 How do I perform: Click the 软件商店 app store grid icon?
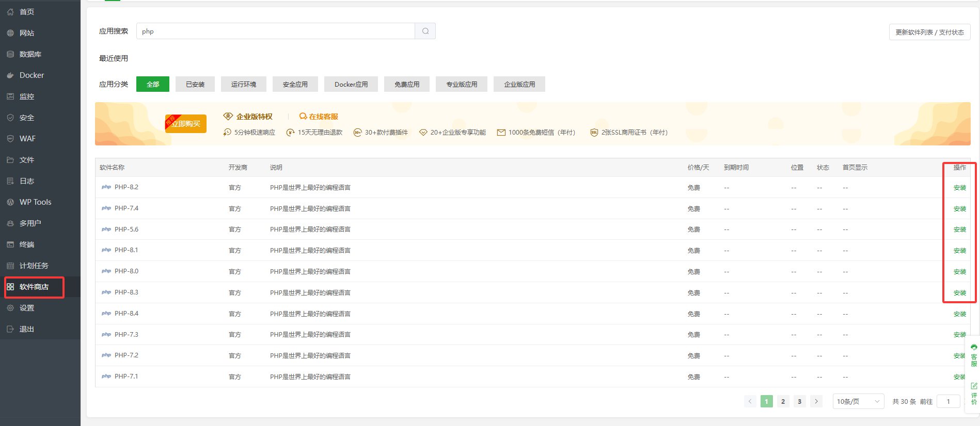10,287
